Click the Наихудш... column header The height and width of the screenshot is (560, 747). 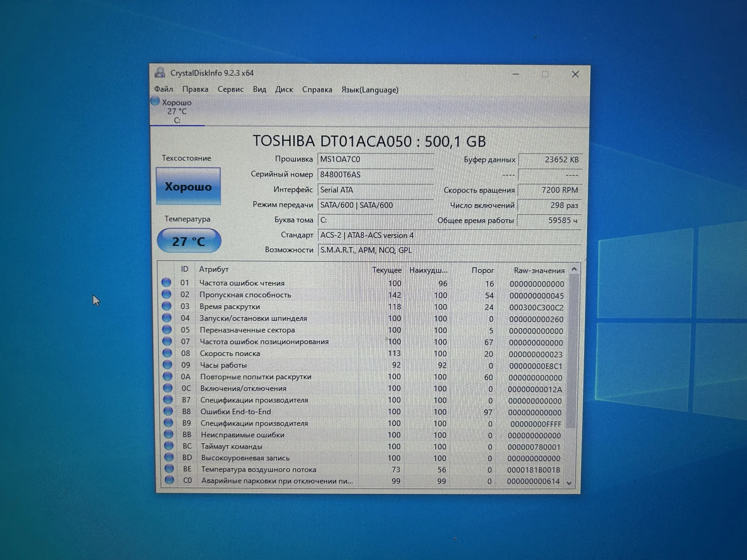tap(428, 270)
